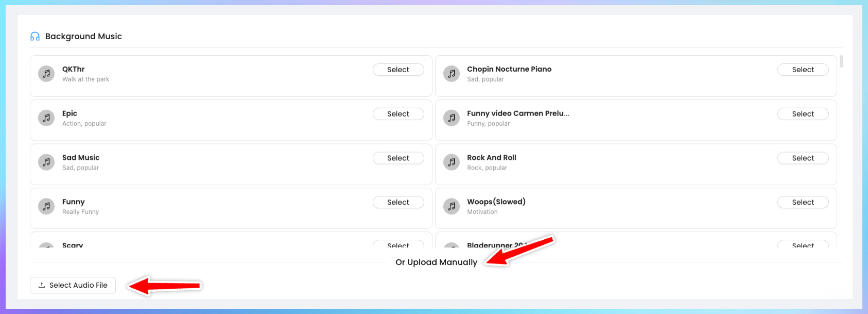Pick Funny video Carmen Prelude via Select
Screen dimensions: 868x314
tap(803, 114)
